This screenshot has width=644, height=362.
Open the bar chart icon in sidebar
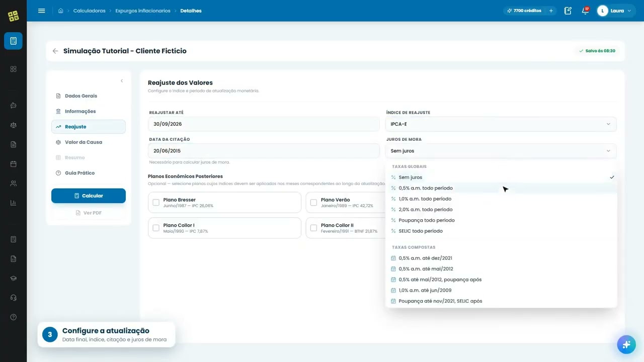[13, 203]
